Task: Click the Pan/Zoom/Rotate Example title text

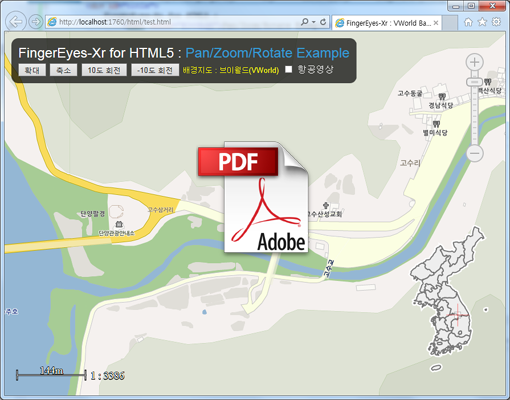Action: pyautogui.click(x=267, y=53)
